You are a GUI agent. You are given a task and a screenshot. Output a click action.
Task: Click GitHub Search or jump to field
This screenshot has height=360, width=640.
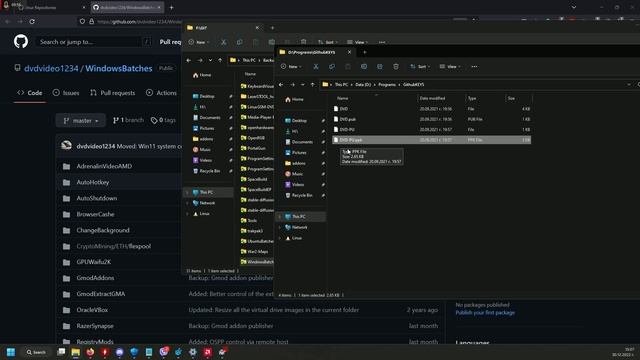(x=94, y=42)
